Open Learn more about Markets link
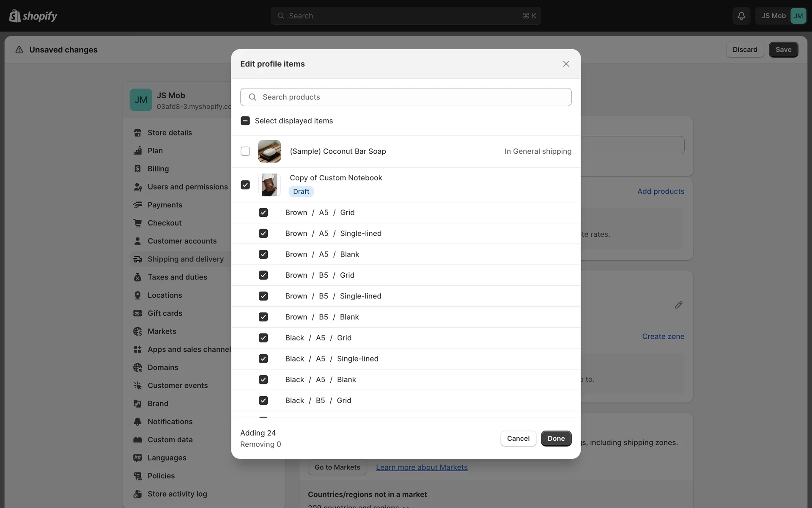Screen dimensions: 812x508 click(421, 467)
